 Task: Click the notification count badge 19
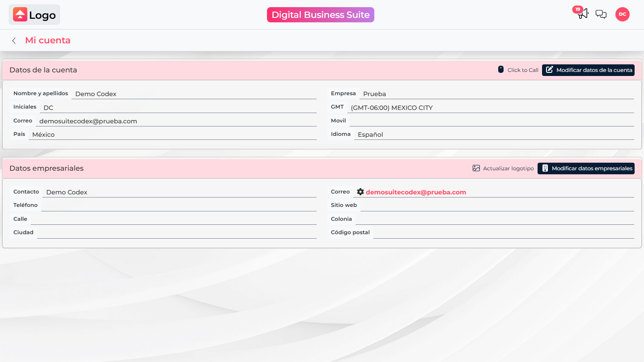[x=577, y=9]
